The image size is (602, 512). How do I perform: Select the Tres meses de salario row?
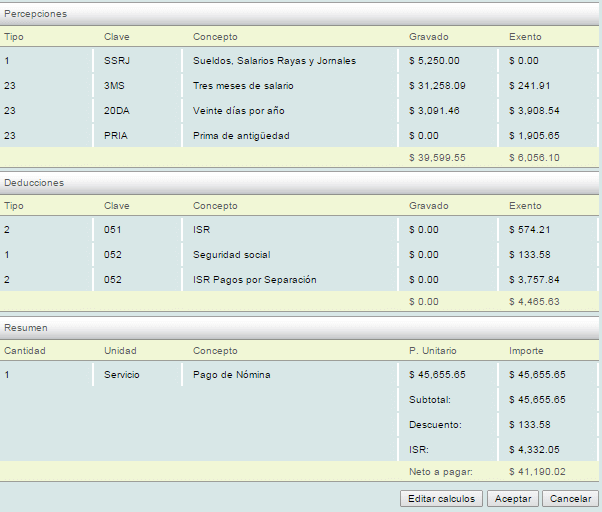click(x=243, y=86)
